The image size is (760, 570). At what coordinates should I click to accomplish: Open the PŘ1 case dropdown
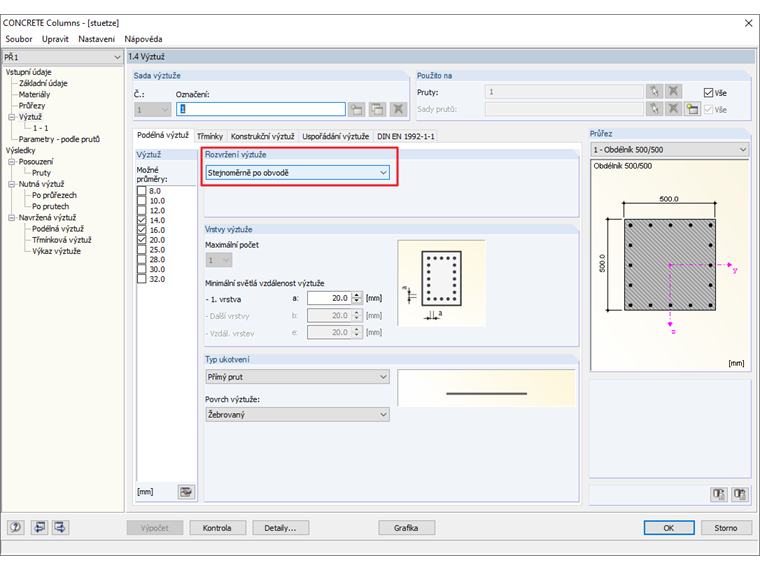click(x=63, y=57)
